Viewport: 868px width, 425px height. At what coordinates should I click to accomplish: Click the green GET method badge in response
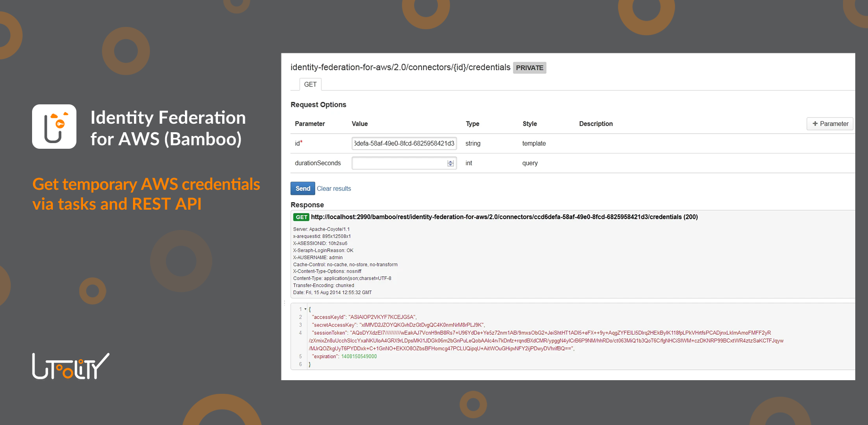click(301, 217)
